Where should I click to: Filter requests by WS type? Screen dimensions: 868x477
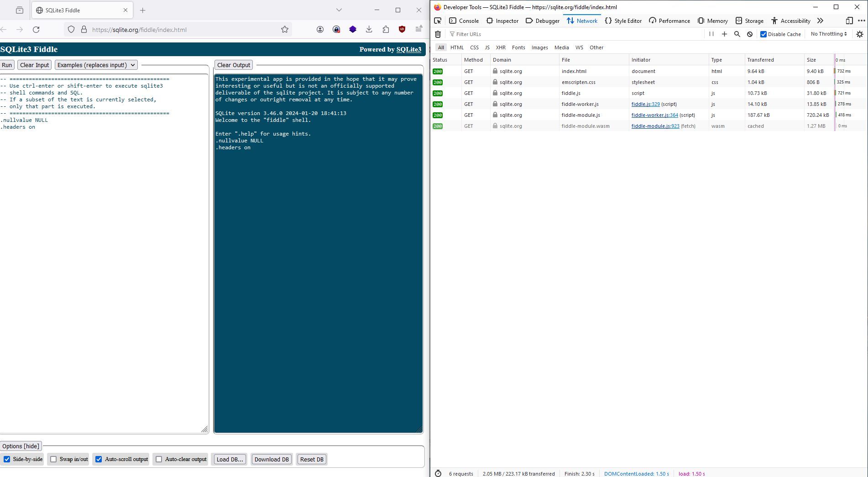click(x=579, y=47)
